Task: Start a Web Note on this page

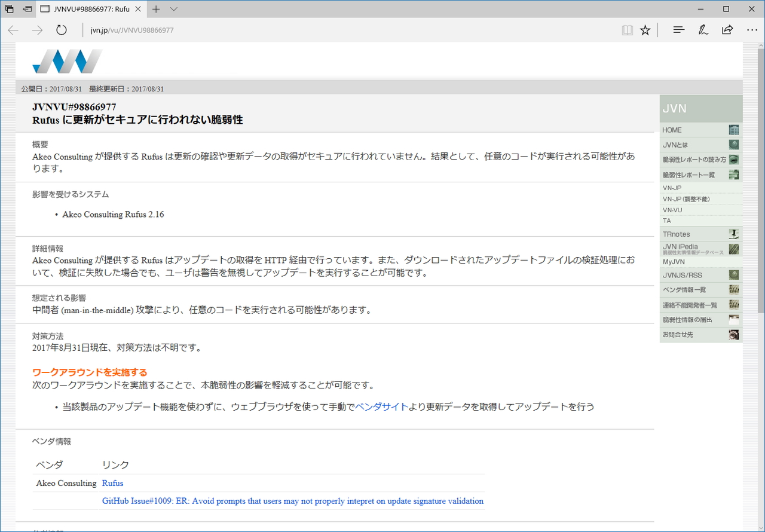Action: pos(703,29)
